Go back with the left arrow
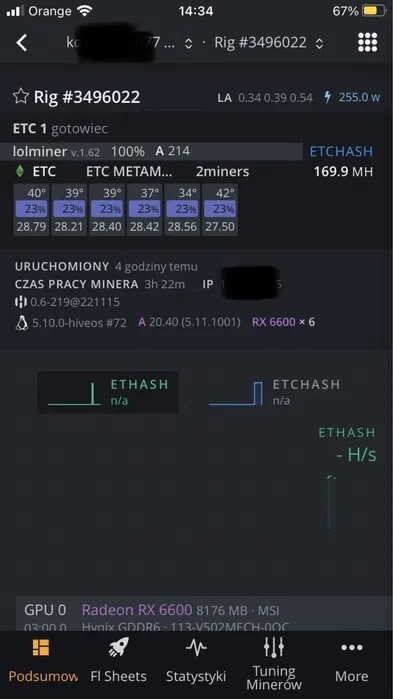 tap(22, 43)
